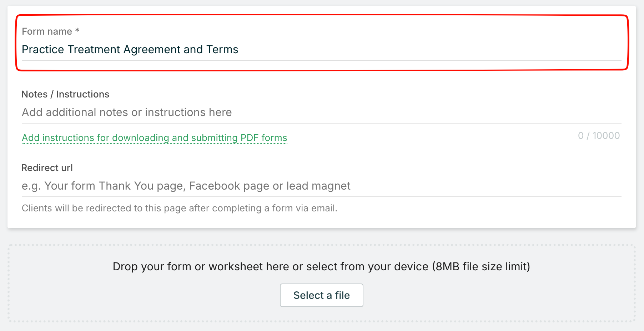The image size is (644, 331).
Task: Click the 'Redirect url' label
Action: (x=47, y=168)
